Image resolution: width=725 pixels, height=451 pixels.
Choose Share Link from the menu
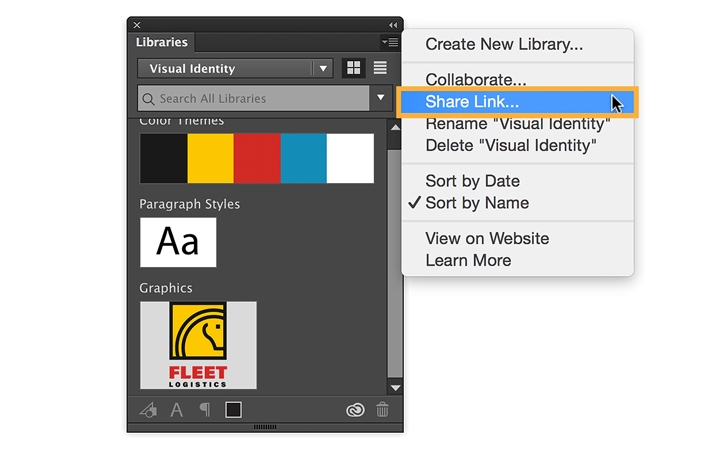(472, 102)
